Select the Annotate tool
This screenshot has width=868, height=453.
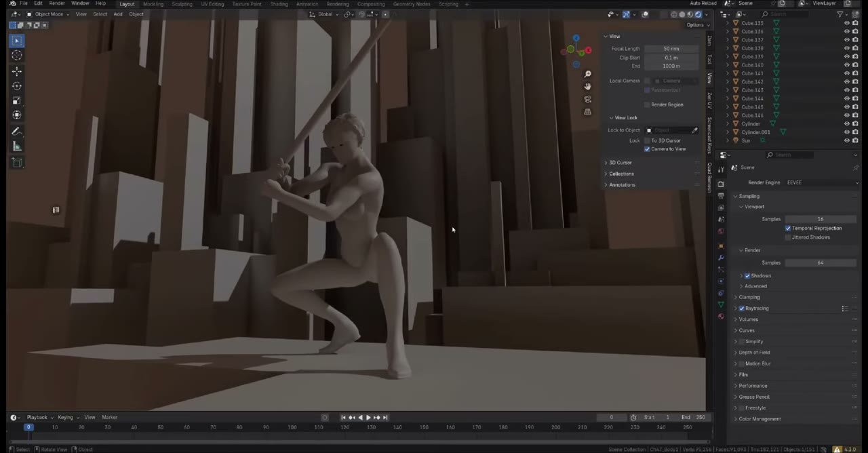17,132
